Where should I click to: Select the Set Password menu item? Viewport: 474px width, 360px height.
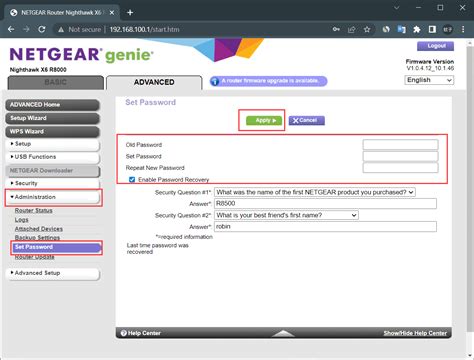(x=56, y=247)
